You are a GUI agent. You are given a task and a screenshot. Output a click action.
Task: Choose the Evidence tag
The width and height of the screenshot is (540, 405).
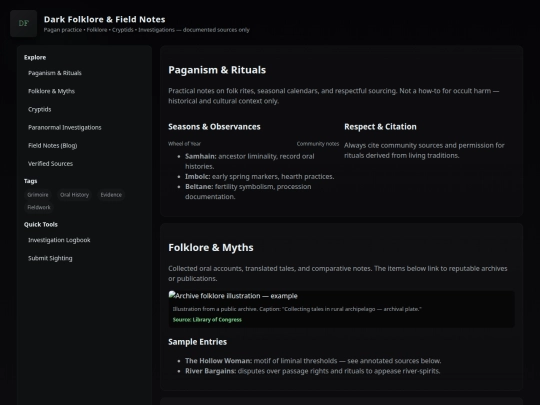[111, 195]
